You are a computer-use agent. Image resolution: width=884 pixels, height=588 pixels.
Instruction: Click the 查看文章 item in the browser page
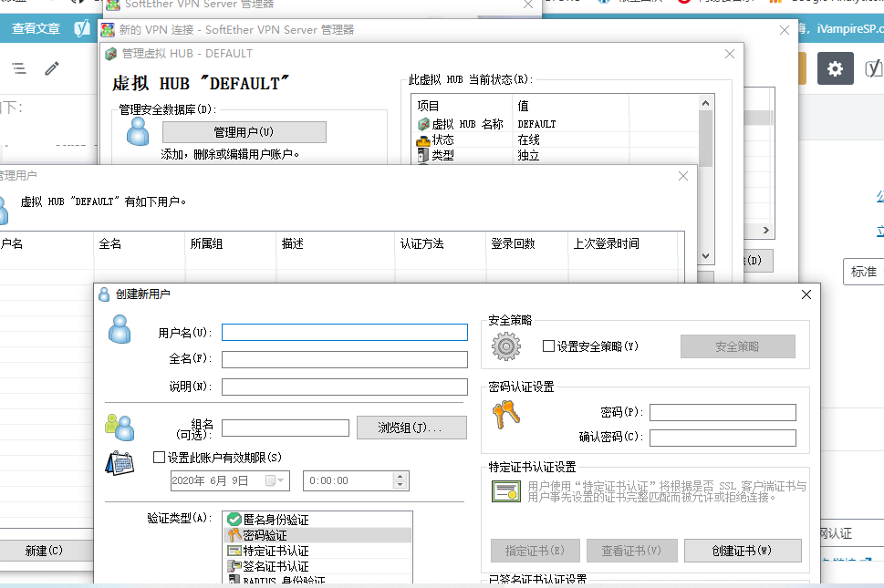tap(36, 29)
